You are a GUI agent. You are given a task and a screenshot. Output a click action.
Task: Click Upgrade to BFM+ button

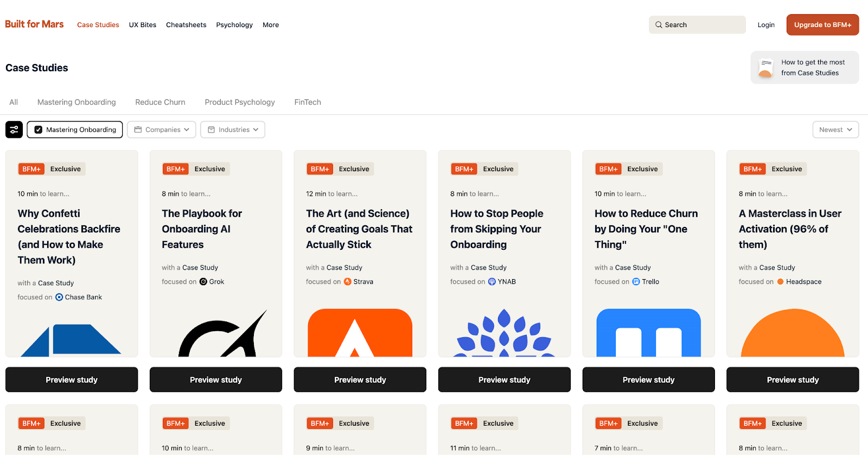pos(822,25)
